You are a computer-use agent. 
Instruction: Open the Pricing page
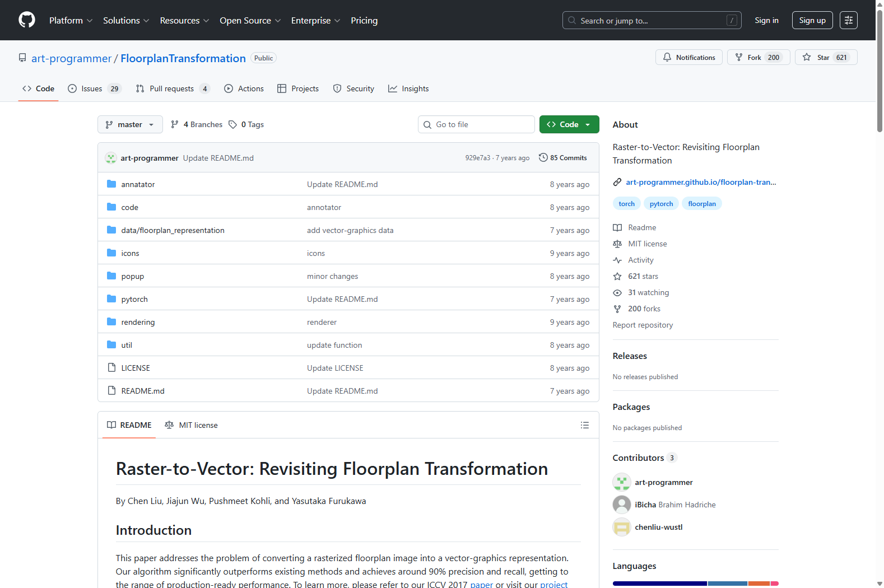(364, 20)
